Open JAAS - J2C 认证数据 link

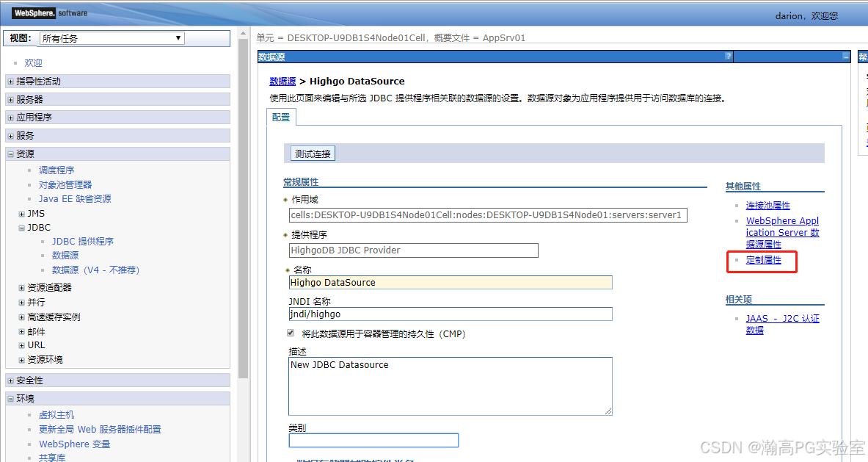pyautogui.click(x=782, y=324)
